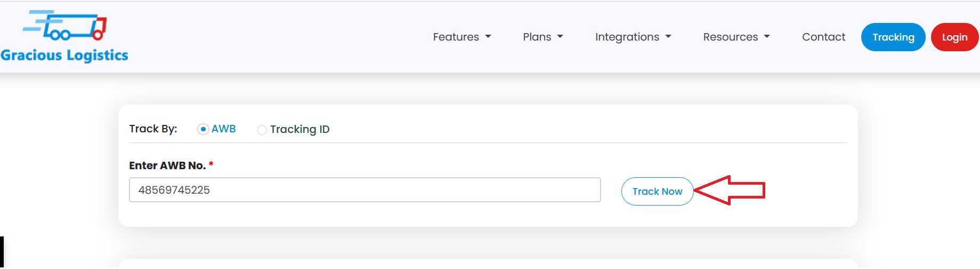Open the Resources menu

pos(730,37)
